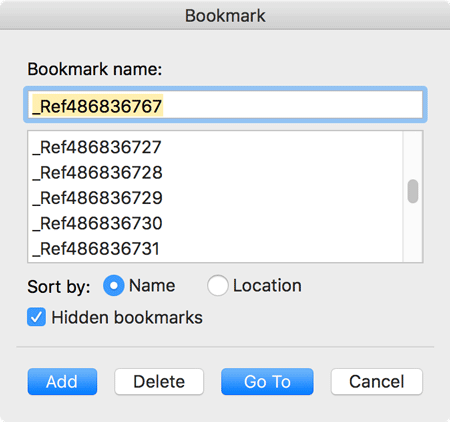This screenshot has height=422, width=450.
Task: Click the Bookmark dialog title bar
Action: (225, 15)
